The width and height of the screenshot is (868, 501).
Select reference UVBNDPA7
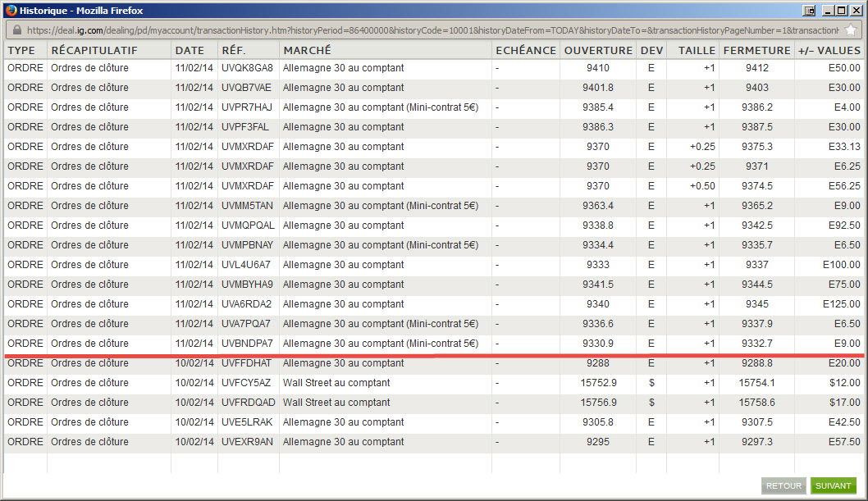[248, 344]
